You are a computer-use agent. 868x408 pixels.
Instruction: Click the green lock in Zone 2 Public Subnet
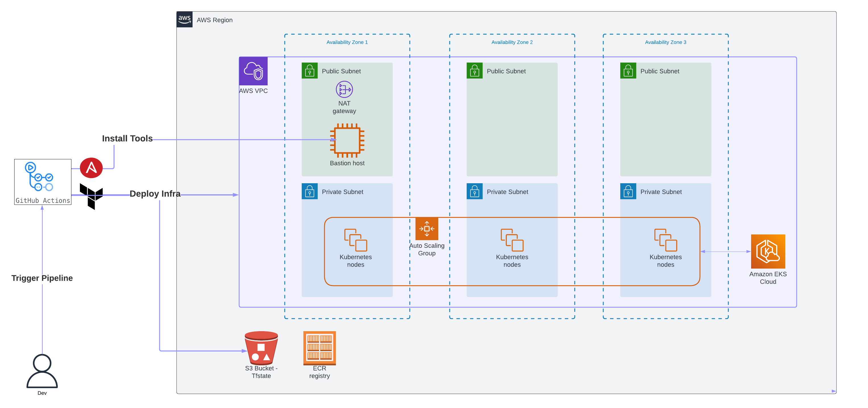pos(474,71)
